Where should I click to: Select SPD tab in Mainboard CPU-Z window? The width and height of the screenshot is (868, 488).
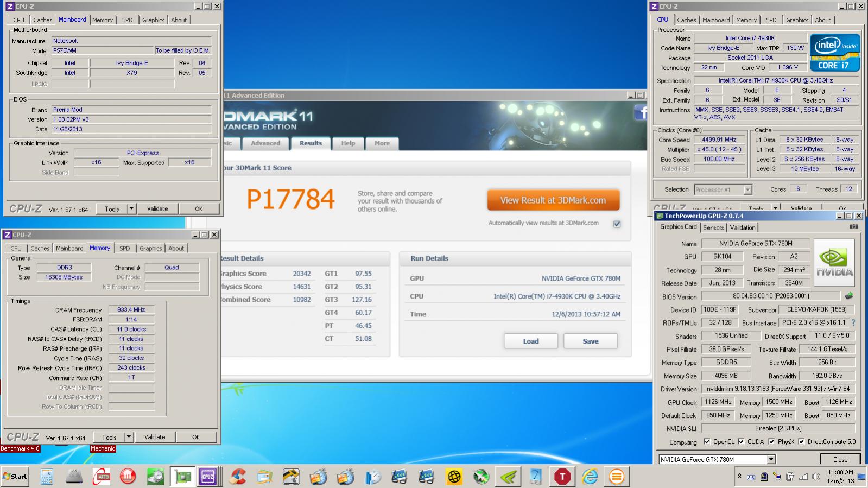[127, 20]
